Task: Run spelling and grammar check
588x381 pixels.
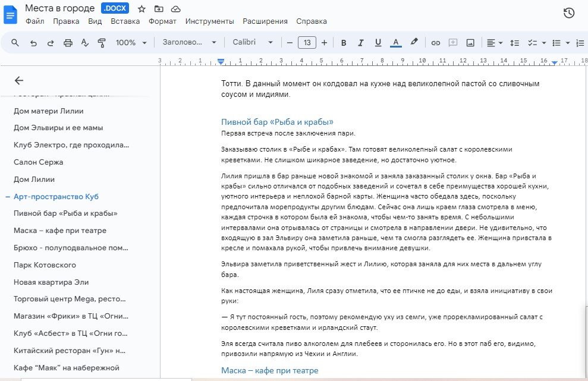Action: point(85,43)
